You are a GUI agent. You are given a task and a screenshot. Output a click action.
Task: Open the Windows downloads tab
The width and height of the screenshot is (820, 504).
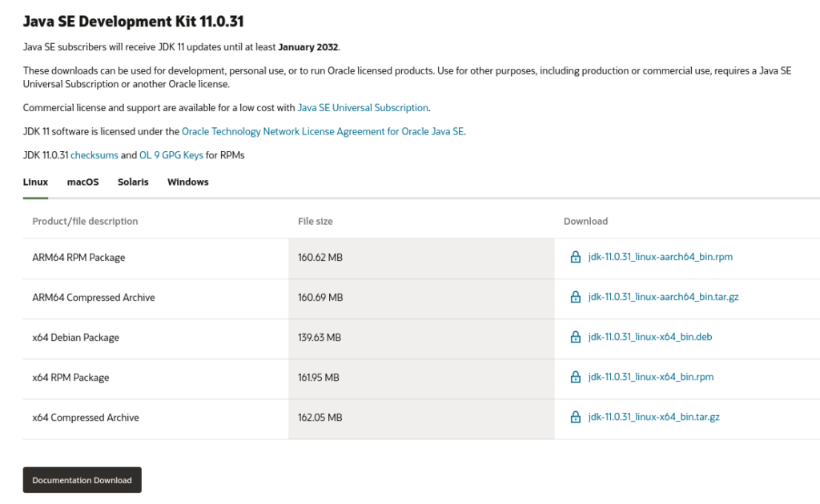coord(187,182)
